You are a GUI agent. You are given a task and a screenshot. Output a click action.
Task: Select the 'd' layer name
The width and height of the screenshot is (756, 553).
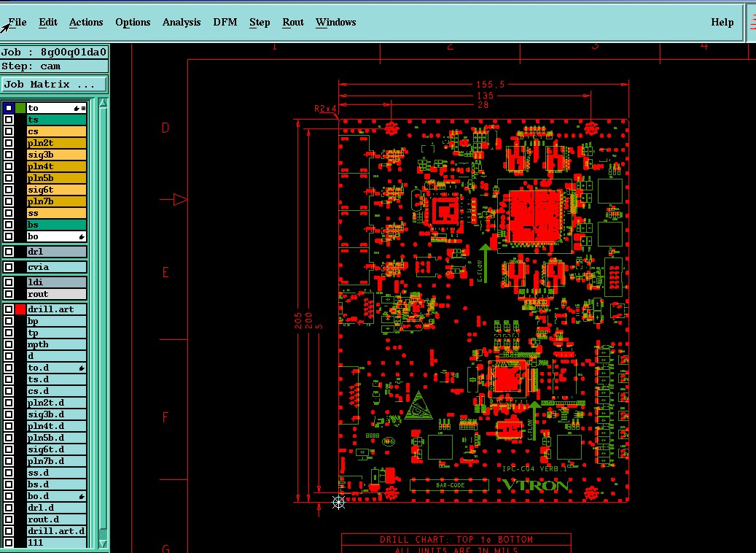click(x=56, y=356)
